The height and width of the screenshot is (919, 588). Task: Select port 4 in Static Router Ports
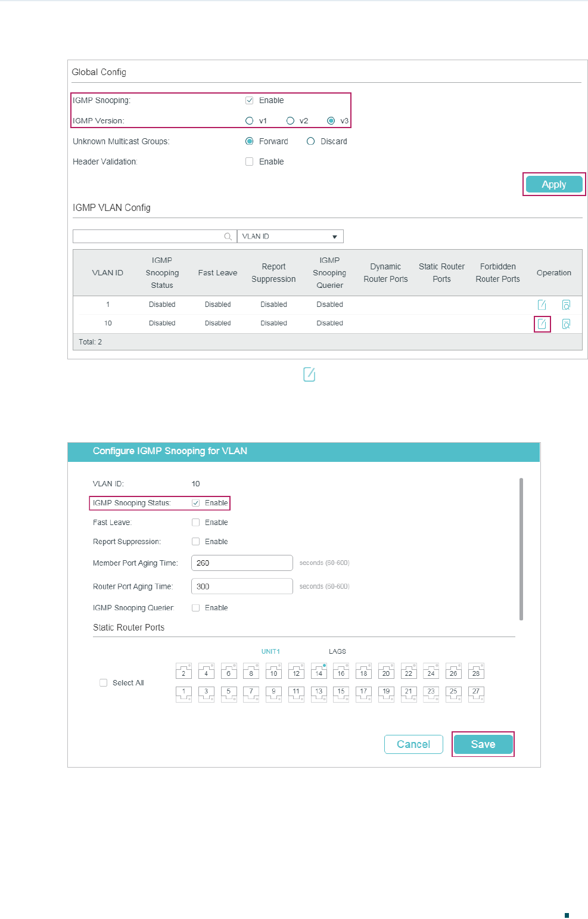tap(206, 671)
